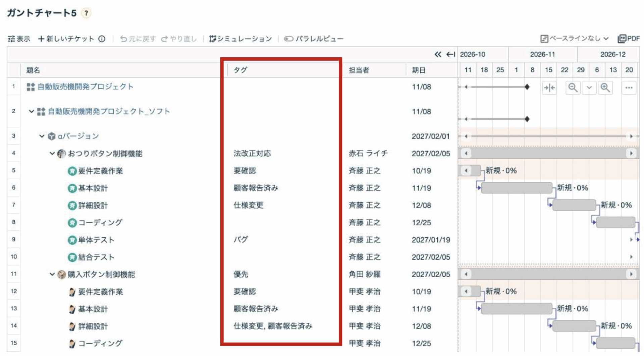
Task: Click assignee 角田 紗羅
Action: 365,274
